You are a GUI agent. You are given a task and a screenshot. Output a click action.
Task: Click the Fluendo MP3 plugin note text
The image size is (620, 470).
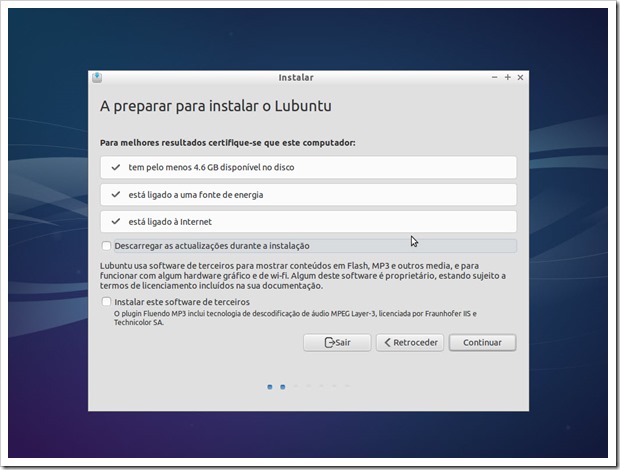point(295,318)
